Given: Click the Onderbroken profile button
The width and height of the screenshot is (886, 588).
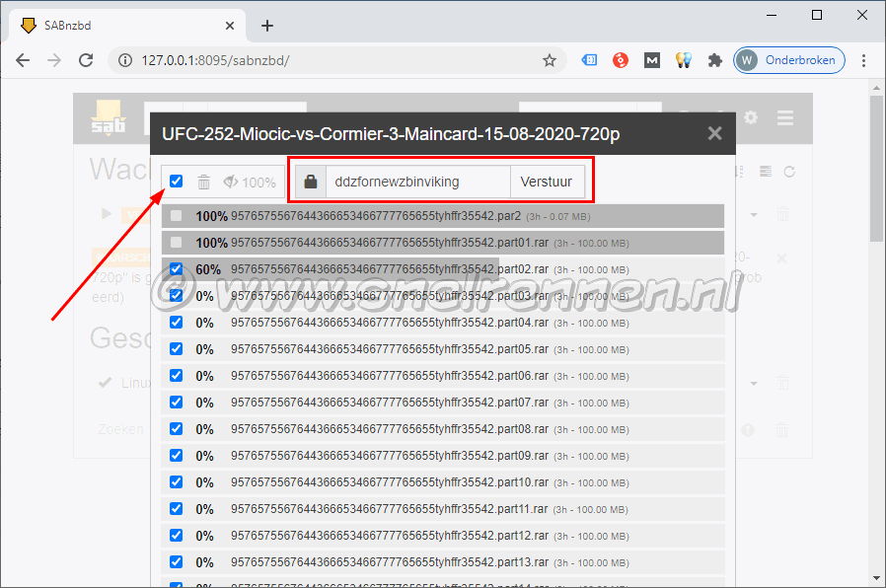Looking at the screenshot, I should point(788,60).
